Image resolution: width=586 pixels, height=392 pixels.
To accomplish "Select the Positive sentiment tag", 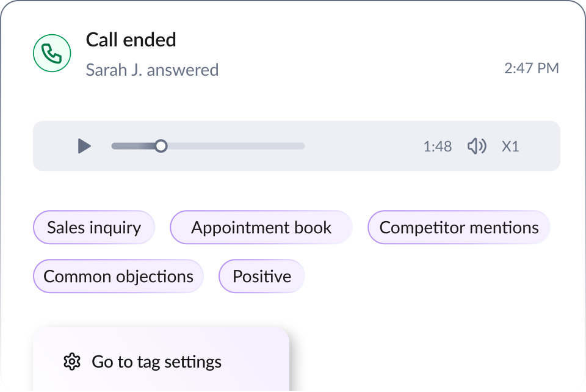I will click(262, 276).
